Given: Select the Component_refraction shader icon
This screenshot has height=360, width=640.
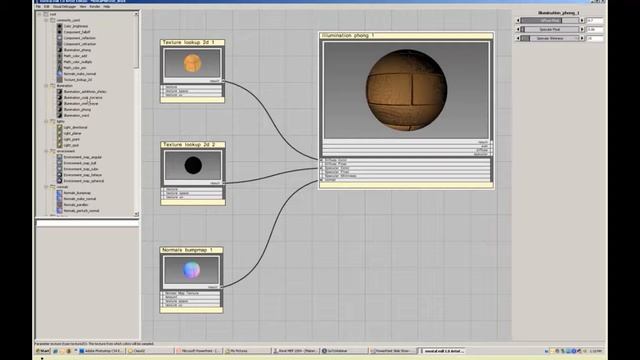Looking at the screenshot, I should point(60,44).
